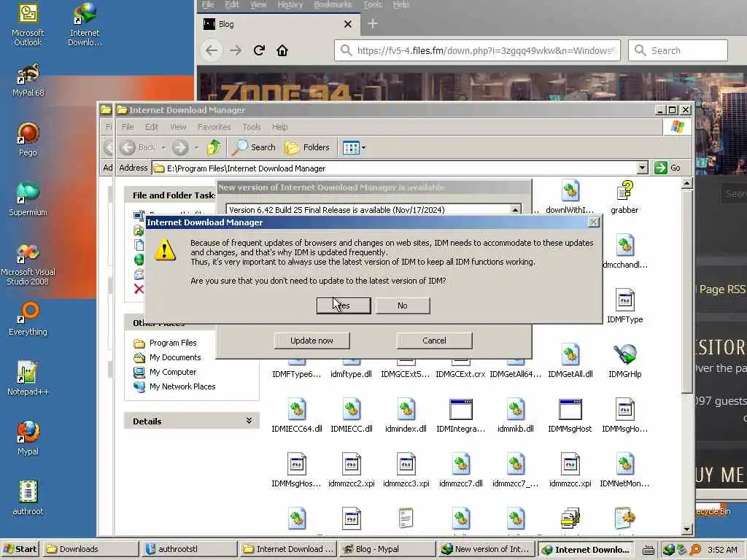Open Favorites menu in Explorer window

click(x=214, y=127)
